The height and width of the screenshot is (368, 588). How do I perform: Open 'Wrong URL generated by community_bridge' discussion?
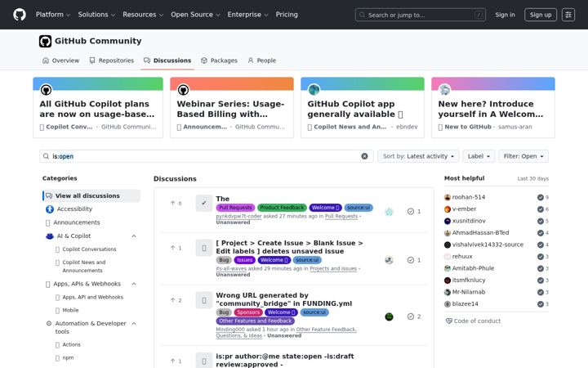pos(284,299)
